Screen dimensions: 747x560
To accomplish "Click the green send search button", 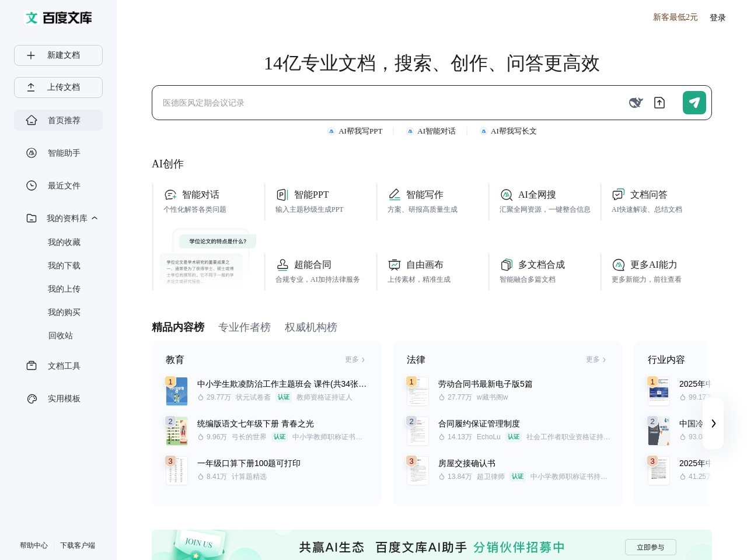I will pyautogui.click(x=694, y=103).
